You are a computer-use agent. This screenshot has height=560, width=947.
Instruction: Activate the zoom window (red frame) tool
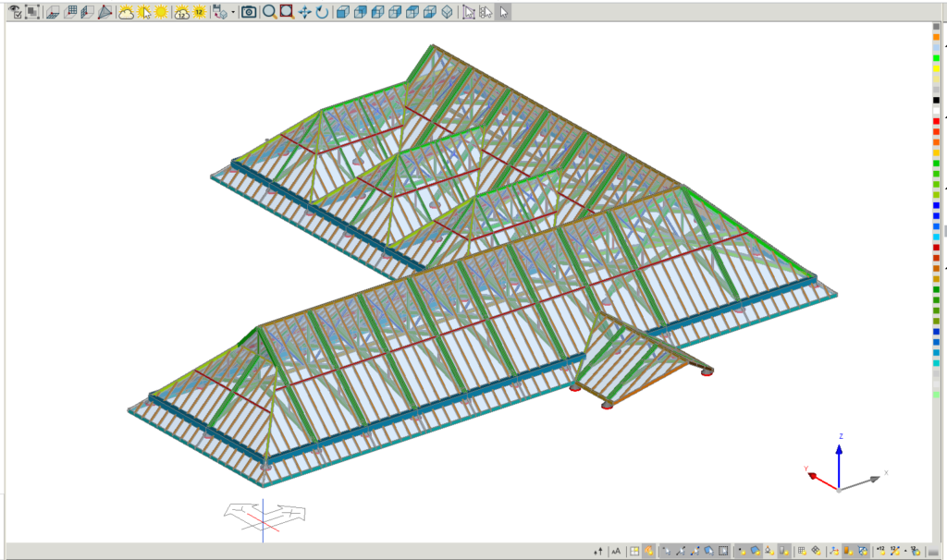tap(287, 12)
